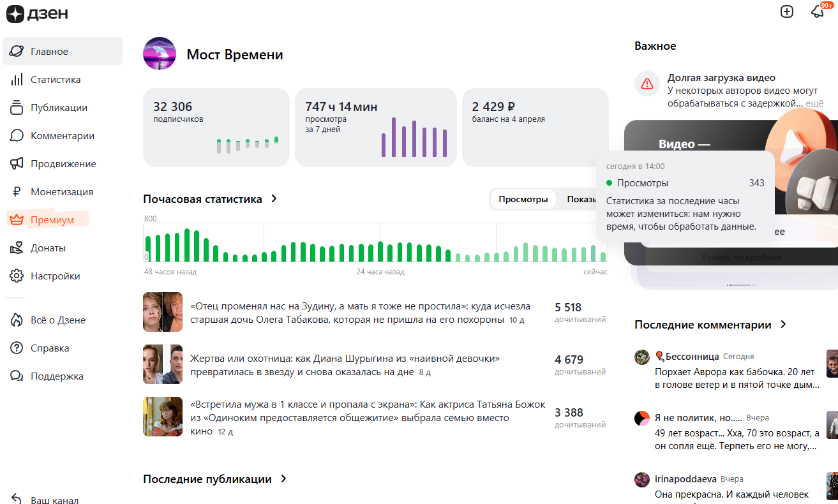This screenshot has width=838, height=504.
Task: Switch hourly chart to Просмотры
Action: (523, 200)
